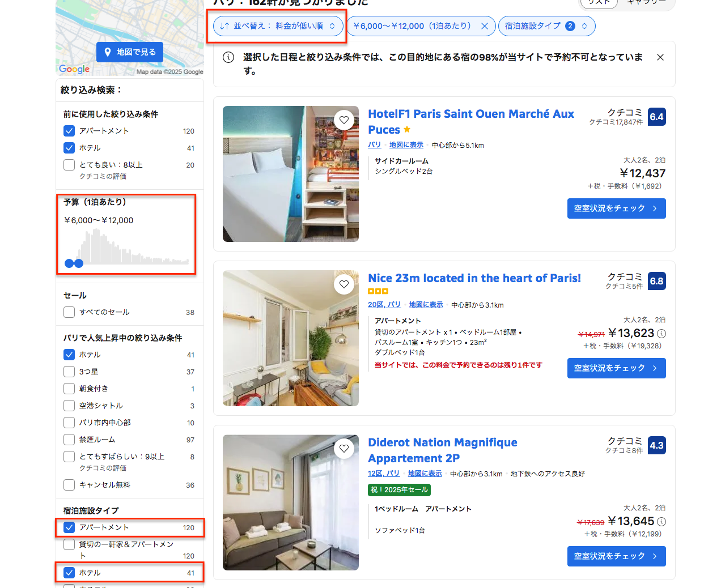Viewport: 704px width, 588px height.
Task: Expand the 宿泊施設タイプ filter dropdown
Action: click(546, 26)
